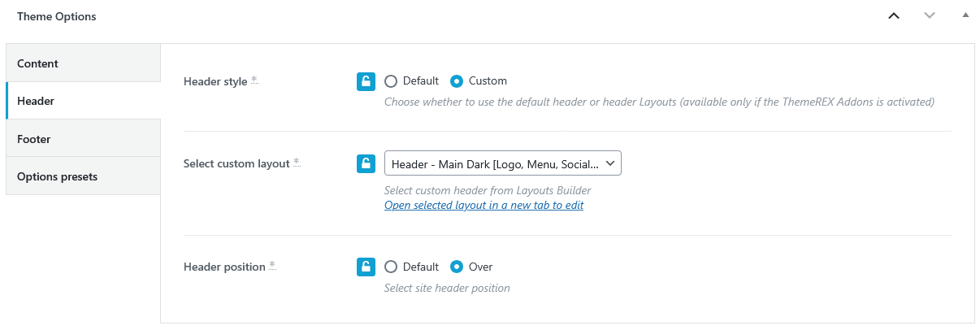This screenshot has height=330, width=980.
Task: Click the asterisk next to Header position label
Action: (272, 265)
